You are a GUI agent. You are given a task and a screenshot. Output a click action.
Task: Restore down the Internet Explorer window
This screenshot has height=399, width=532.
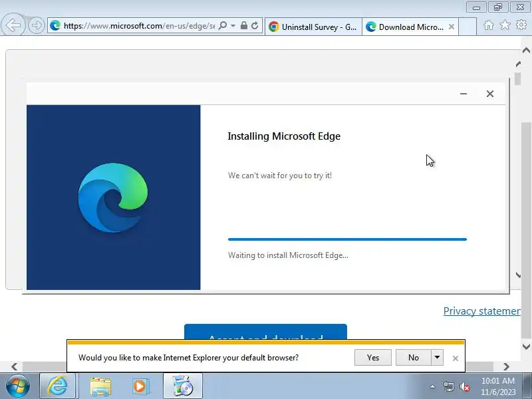point(497,7)
